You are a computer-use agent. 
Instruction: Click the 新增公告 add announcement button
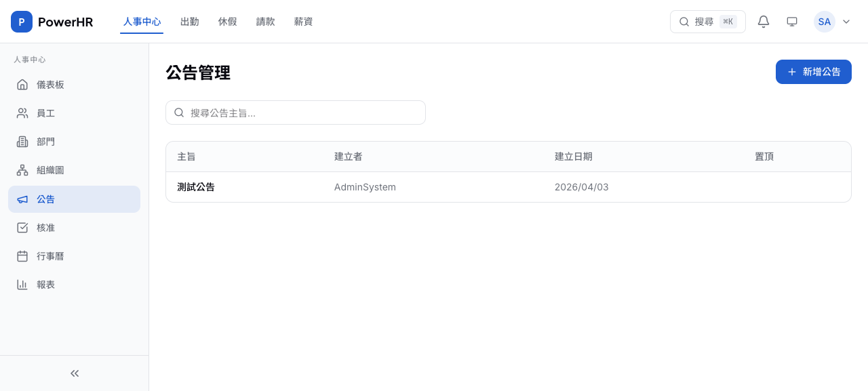[x=814, y=72]
